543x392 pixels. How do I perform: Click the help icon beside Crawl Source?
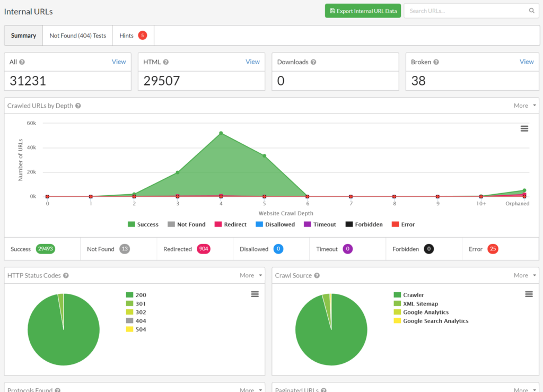(317, 275)
